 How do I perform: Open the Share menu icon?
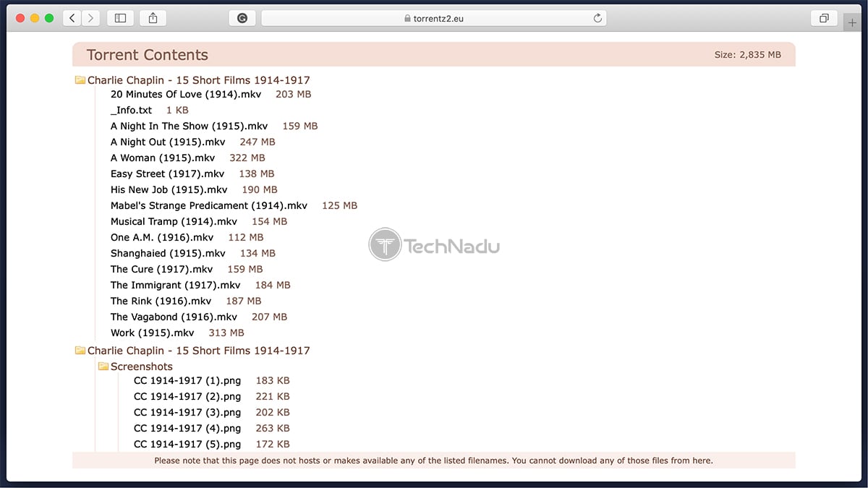click(153, 18)
